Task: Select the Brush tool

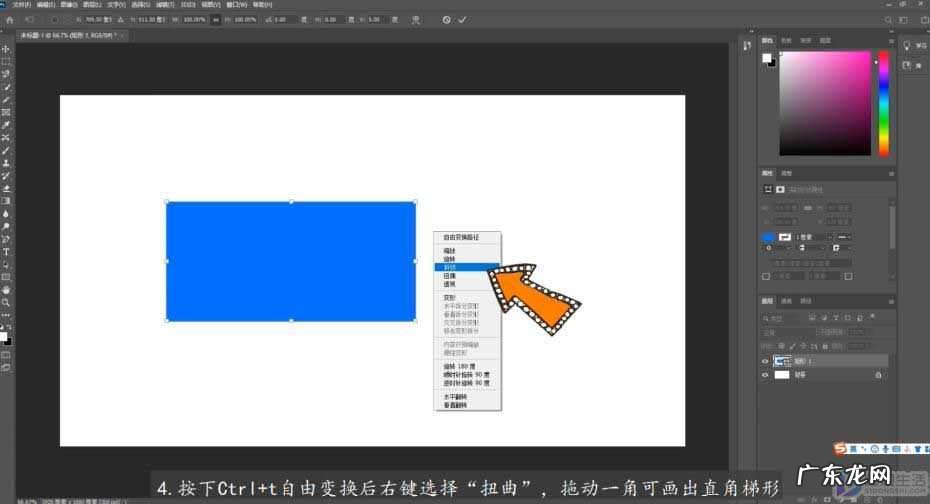Action: (6, 151)
